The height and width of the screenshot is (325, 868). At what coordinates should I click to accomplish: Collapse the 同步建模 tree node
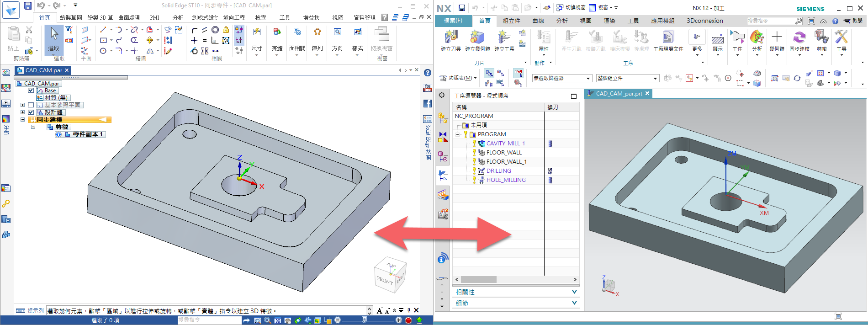point(22,120)
